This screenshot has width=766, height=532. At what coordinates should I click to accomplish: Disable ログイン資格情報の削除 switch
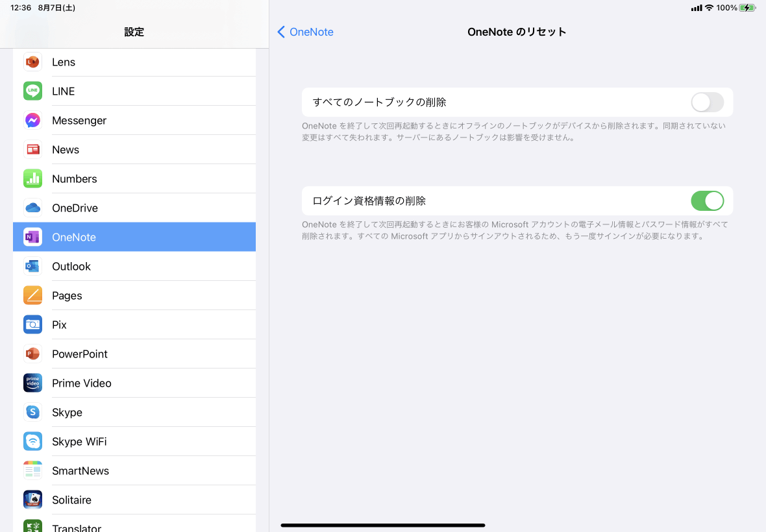coord(707,201)
